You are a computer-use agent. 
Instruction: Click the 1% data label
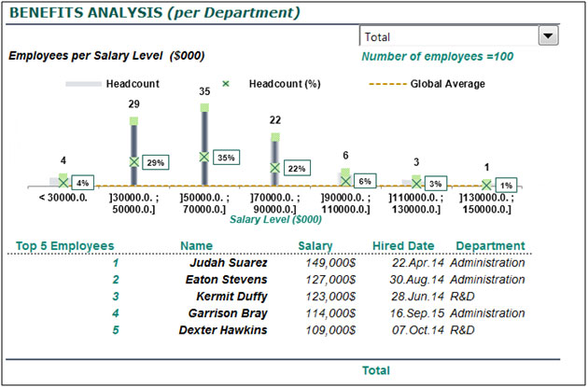coord(506,185)
